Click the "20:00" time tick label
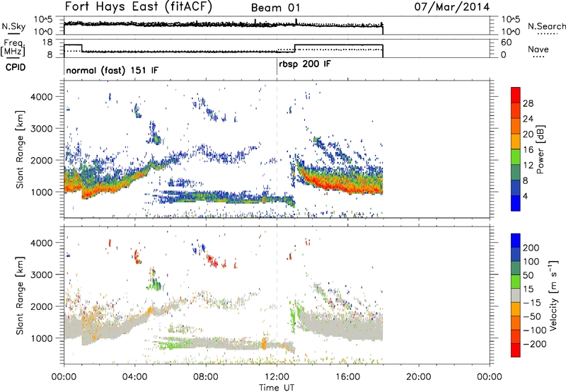 [x=418, y=377]
